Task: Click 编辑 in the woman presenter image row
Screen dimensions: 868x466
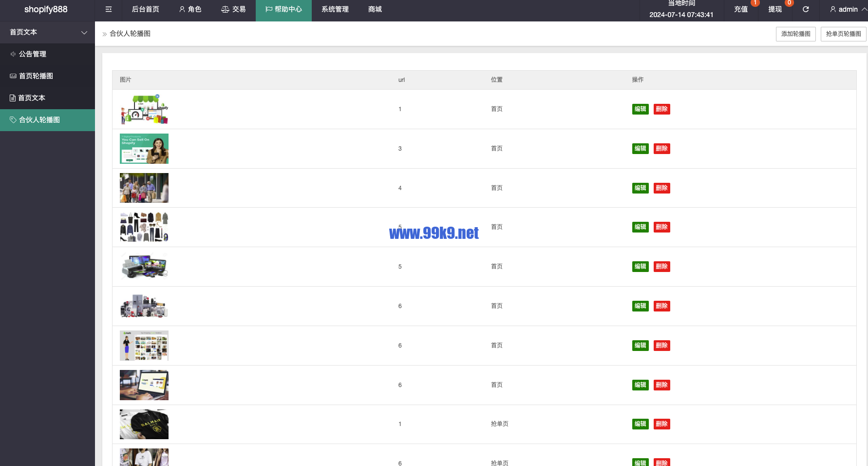Action: click(641, 346)
